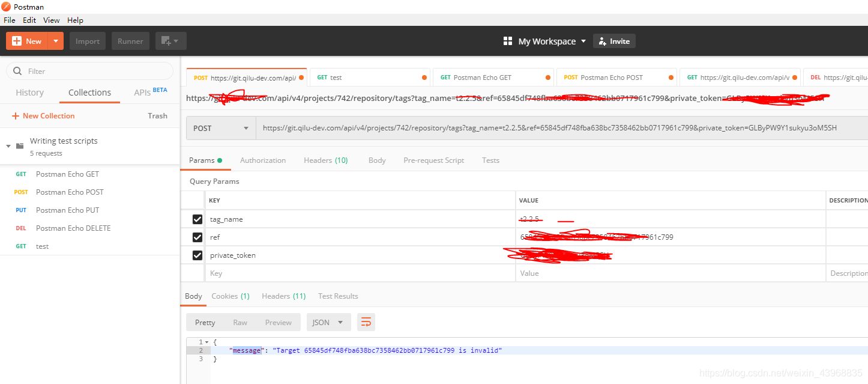Switch to the History tab
The image size is (868, 384).
point(29,93)
